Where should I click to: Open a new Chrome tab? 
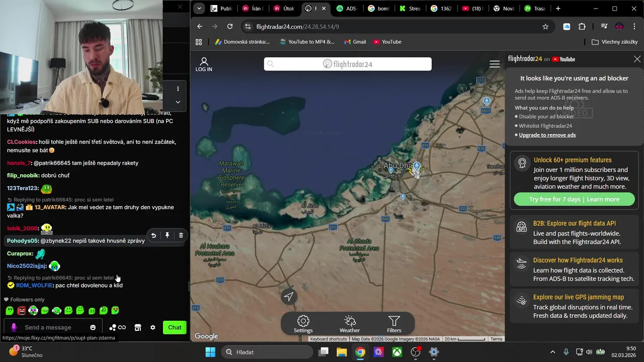(558, 9)
